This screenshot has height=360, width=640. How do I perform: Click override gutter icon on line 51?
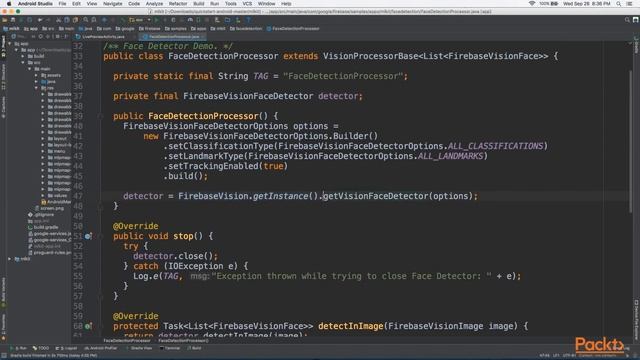pos(88,236)
